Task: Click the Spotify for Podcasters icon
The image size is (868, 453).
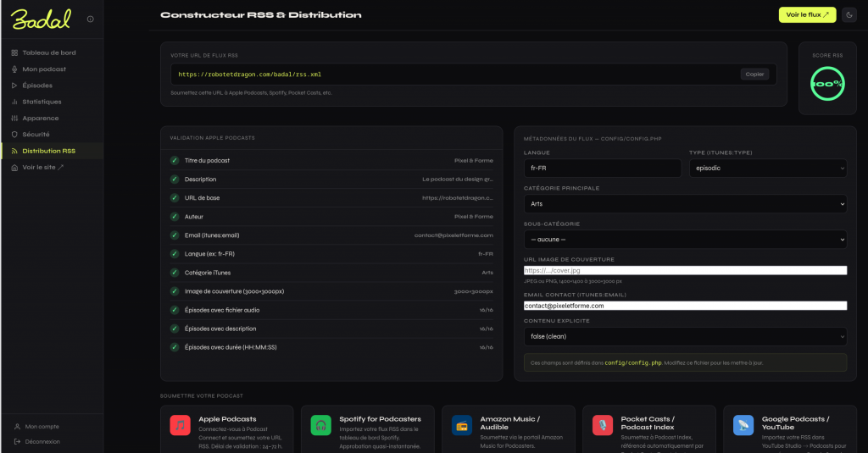Action: pos(320,425)
